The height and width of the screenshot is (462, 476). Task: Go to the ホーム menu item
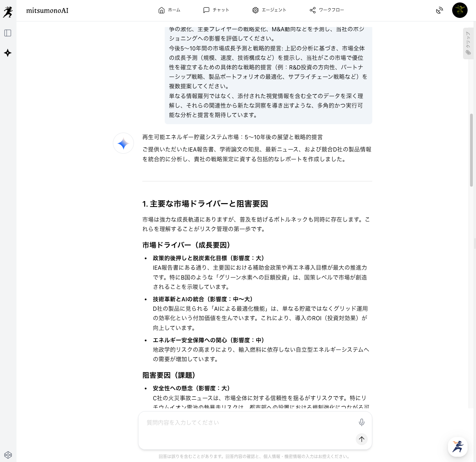pyautogui.click(x=169, y=10)
